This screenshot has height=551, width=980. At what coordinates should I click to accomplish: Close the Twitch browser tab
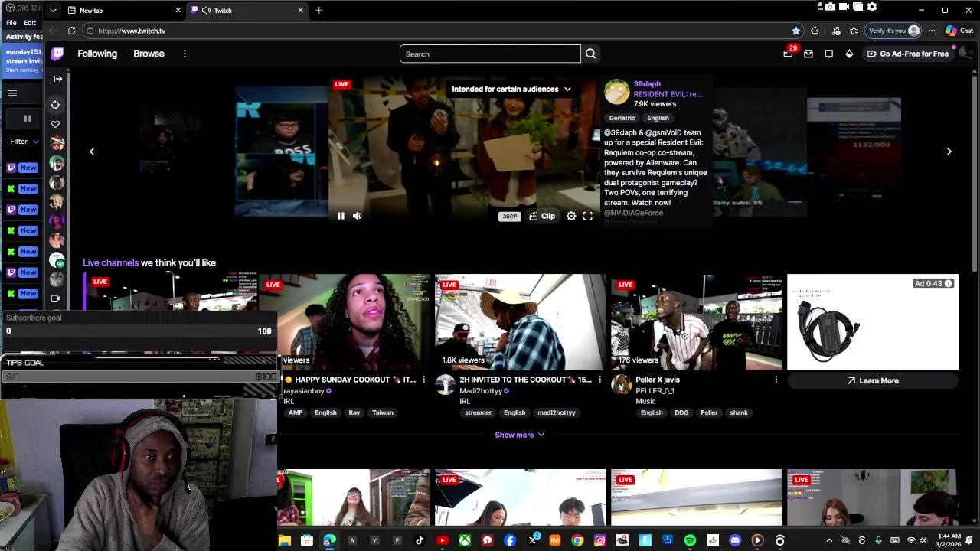(300, 10)
